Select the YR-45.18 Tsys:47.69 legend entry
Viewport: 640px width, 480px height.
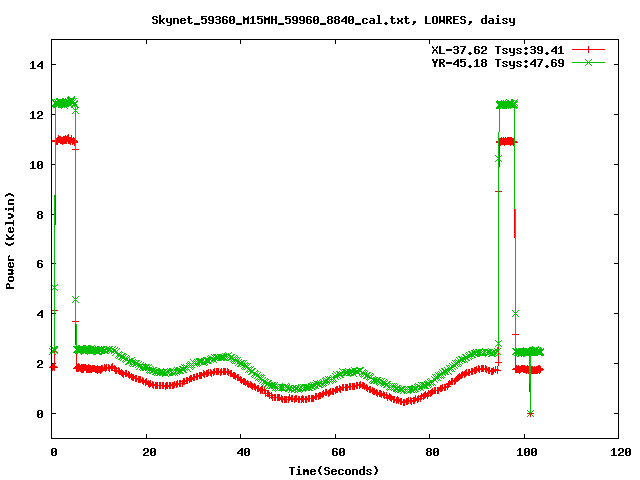pos(498,63)
